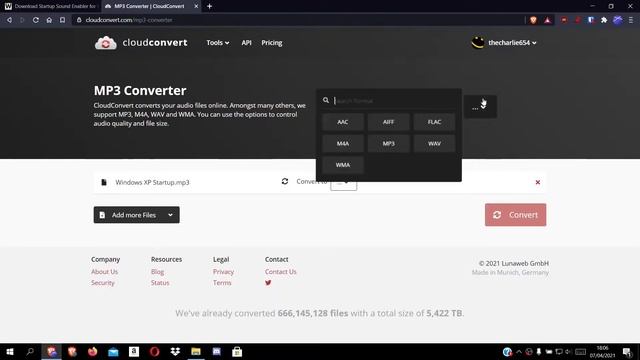
Task: Open Status link
Action: point(160,283)
